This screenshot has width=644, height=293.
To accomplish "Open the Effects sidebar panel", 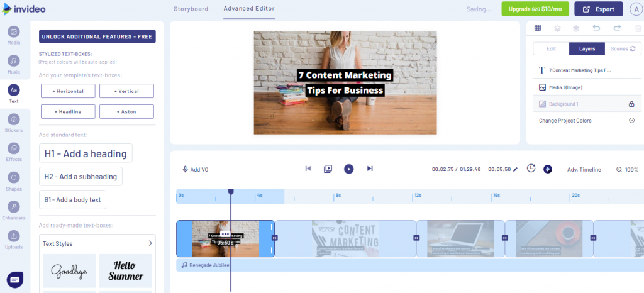I will pyautogui.click(x=14, y=152).
